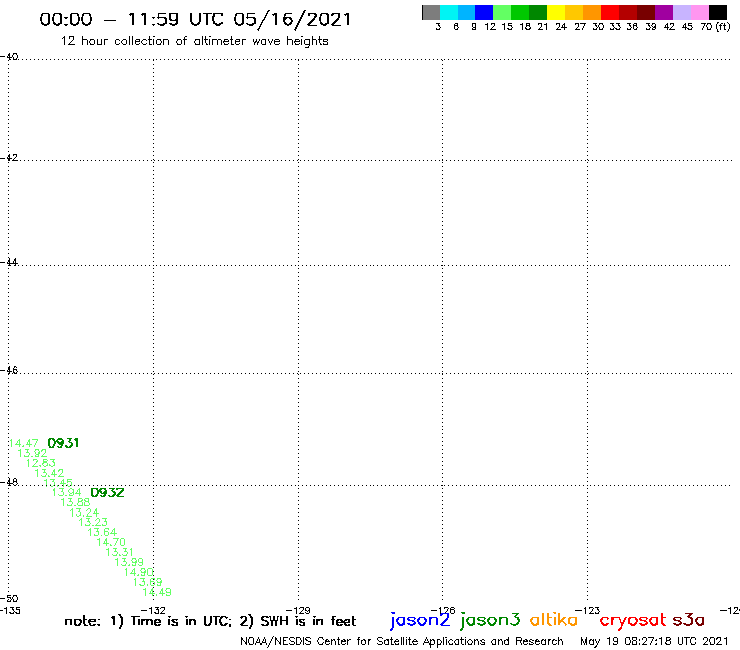Click the black swatch ending the color scale
Screen dimensions: 740x650
coord(718,12)
